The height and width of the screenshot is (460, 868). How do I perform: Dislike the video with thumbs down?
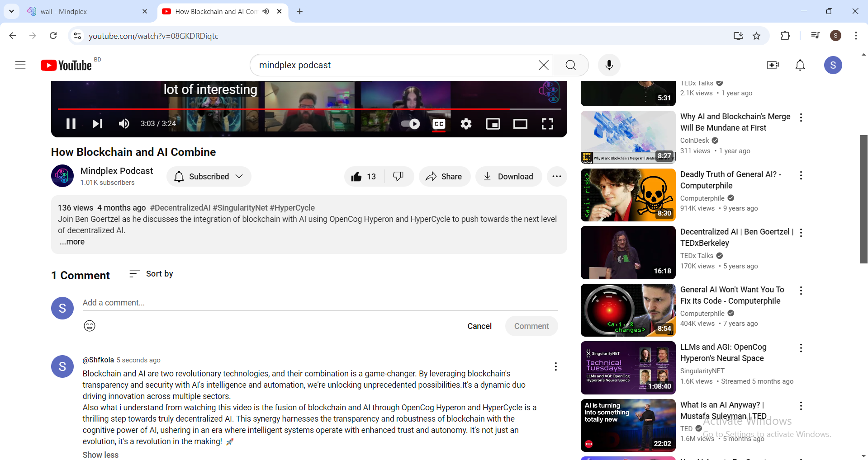click(x=398, y=177)
